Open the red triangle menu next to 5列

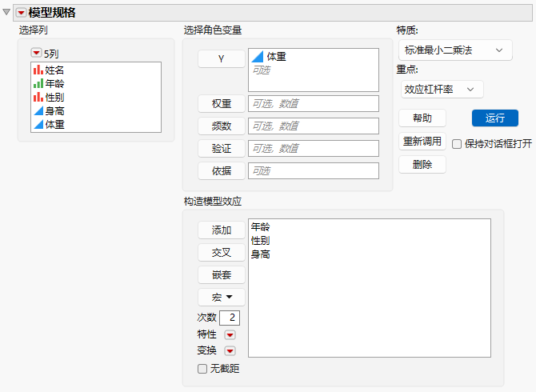pos(36,53)
